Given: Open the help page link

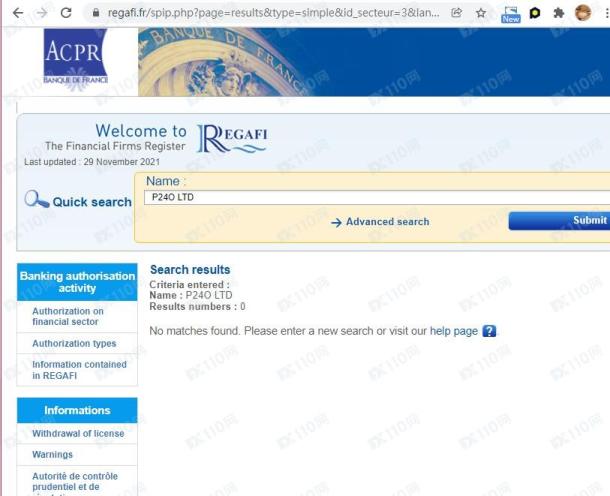Looking at the screenshot, I should coord(454,331).
